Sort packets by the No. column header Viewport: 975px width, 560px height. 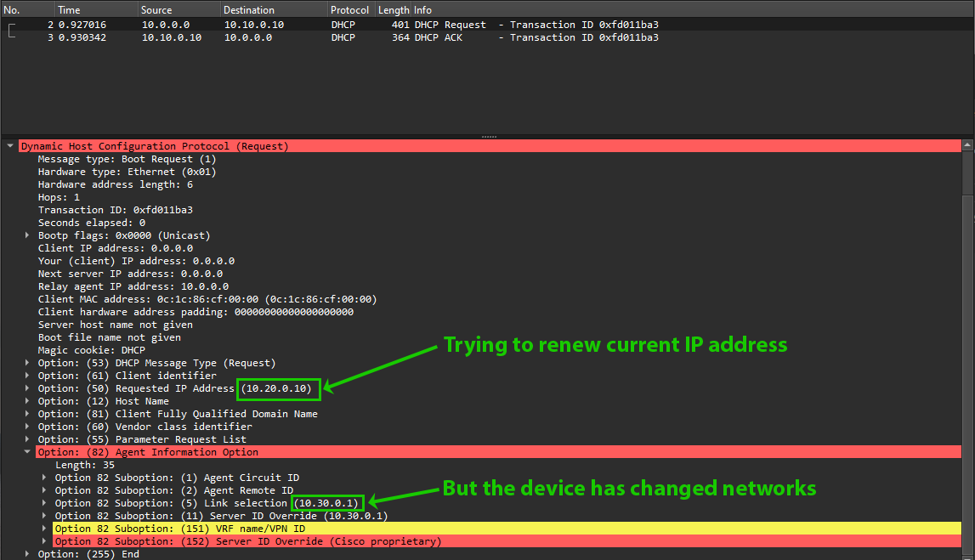[x=27, y=10]
